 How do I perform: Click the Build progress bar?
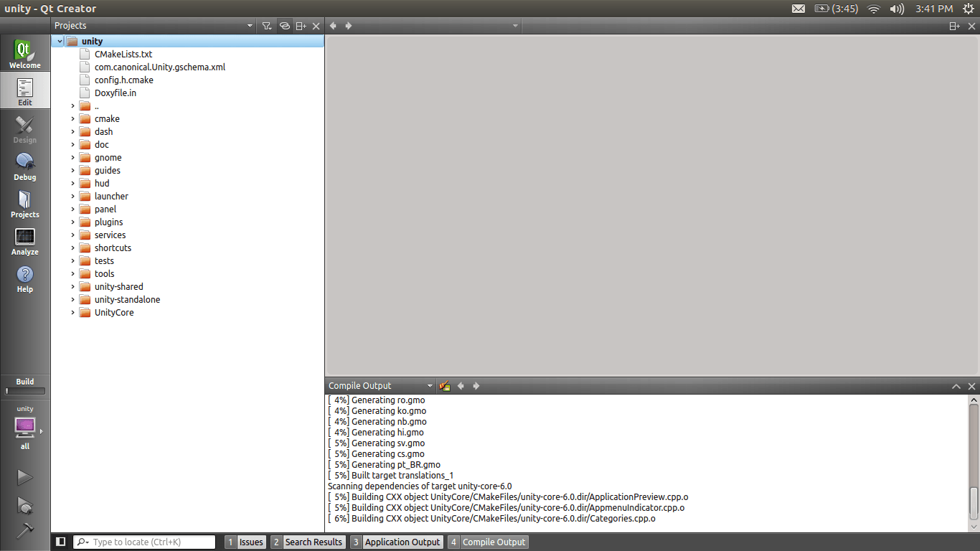click(x=25, y=391)
